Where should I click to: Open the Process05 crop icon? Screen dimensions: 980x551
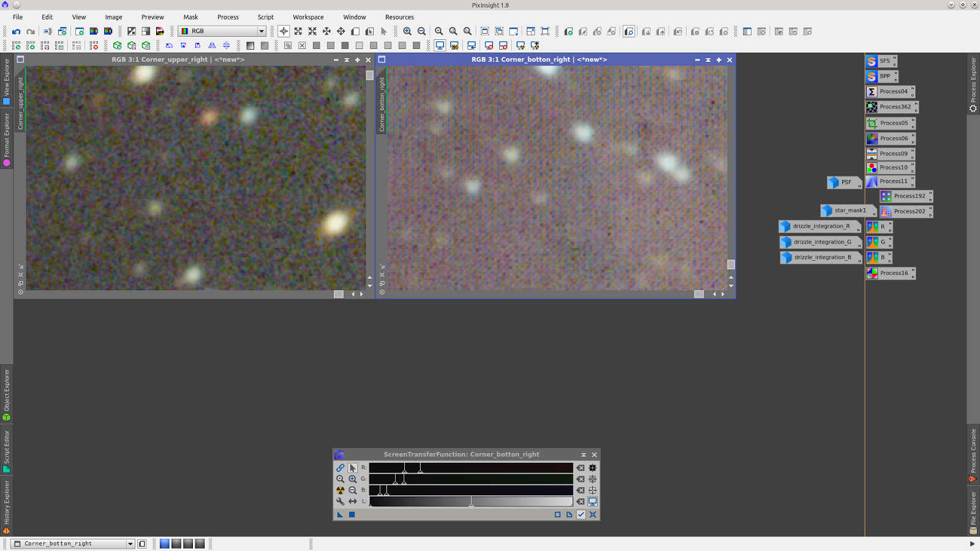tap(891, 123)
